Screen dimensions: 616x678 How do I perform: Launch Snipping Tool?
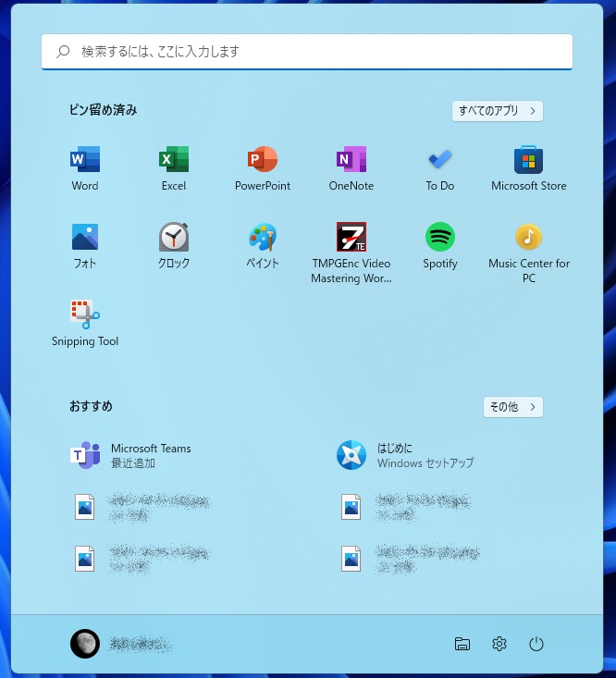(85, 324)
